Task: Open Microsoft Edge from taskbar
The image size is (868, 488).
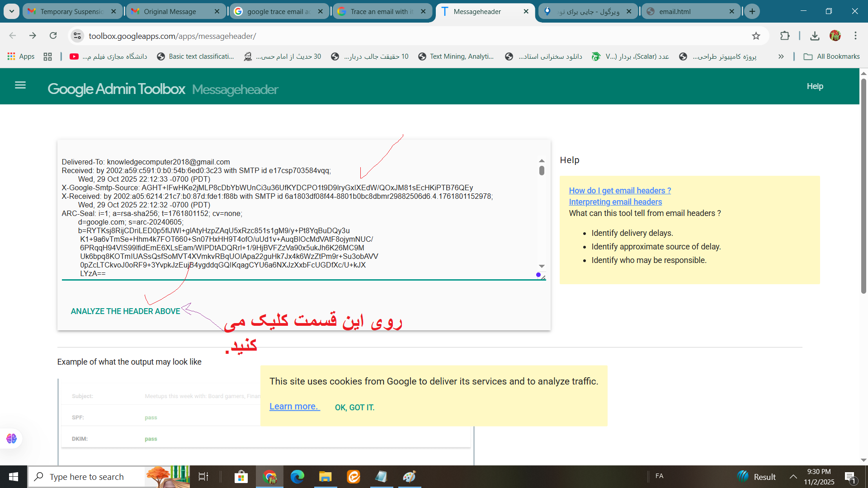Action: click(297, 477)
